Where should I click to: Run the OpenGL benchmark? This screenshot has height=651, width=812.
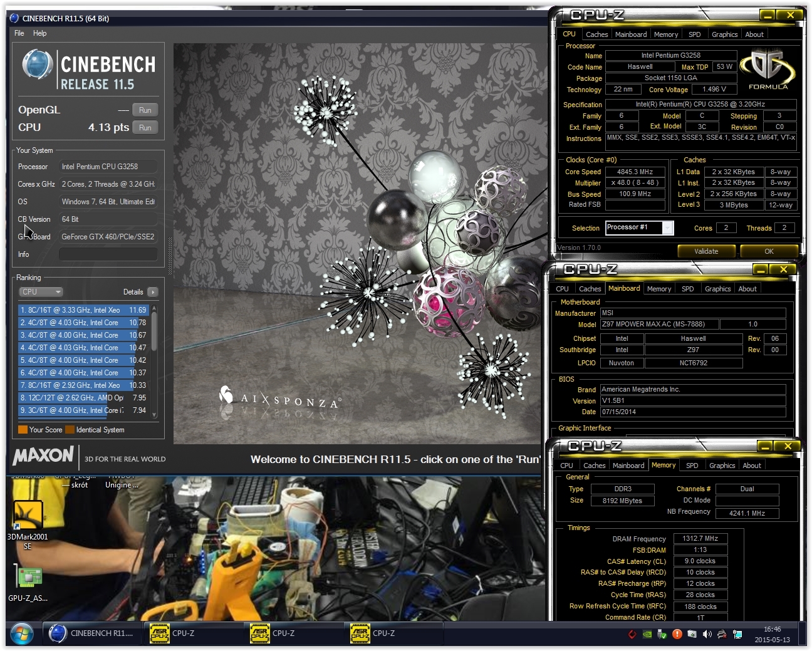145,110
